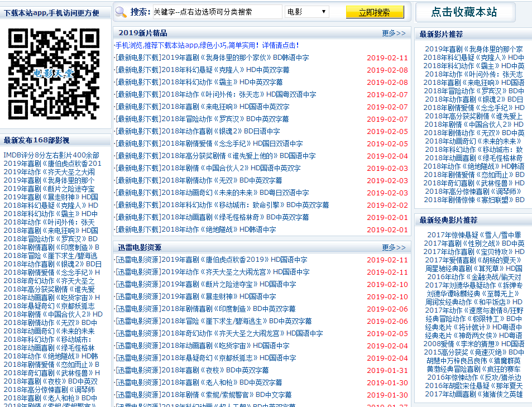Open 周星驰经典喜剧 算死草 link
The image size is (532, 407).
point(474,268)
